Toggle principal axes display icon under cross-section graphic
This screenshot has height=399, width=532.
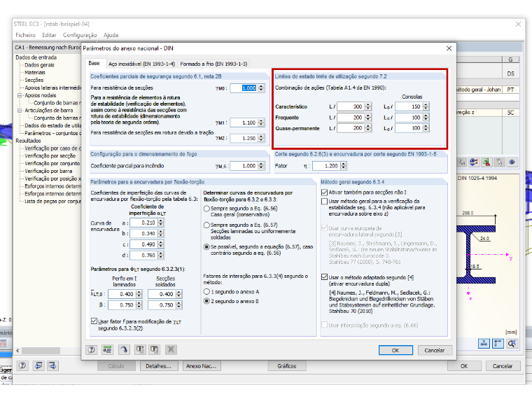tap(498, 344)
